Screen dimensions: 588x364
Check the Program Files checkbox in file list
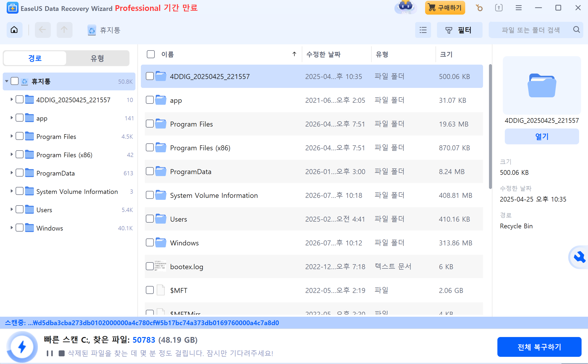click(150, 124)
